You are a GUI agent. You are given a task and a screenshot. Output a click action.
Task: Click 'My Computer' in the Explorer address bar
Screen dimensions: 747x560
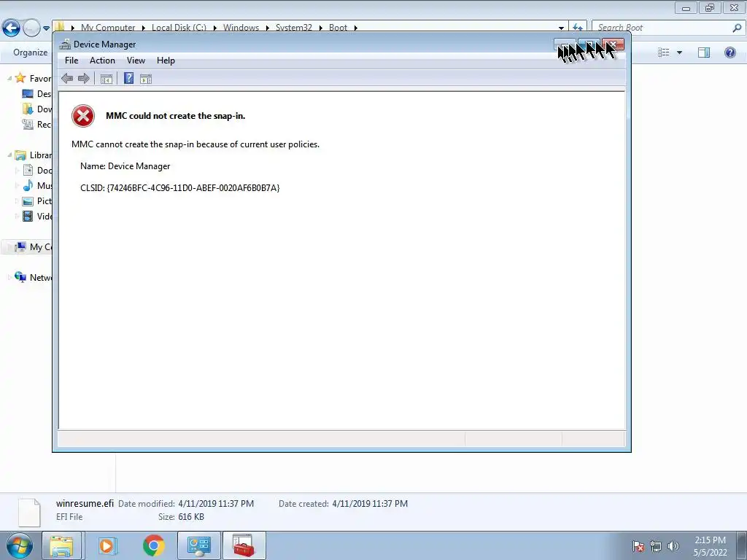tap(108, 28)
